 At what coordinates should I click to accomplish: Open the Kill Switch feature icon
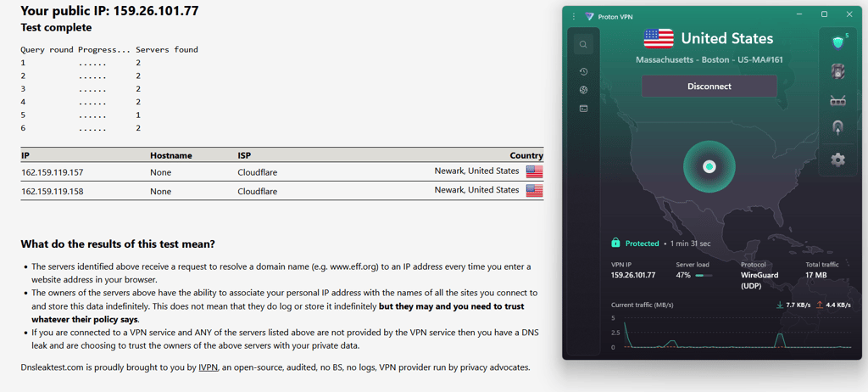(x=838, y=71)
